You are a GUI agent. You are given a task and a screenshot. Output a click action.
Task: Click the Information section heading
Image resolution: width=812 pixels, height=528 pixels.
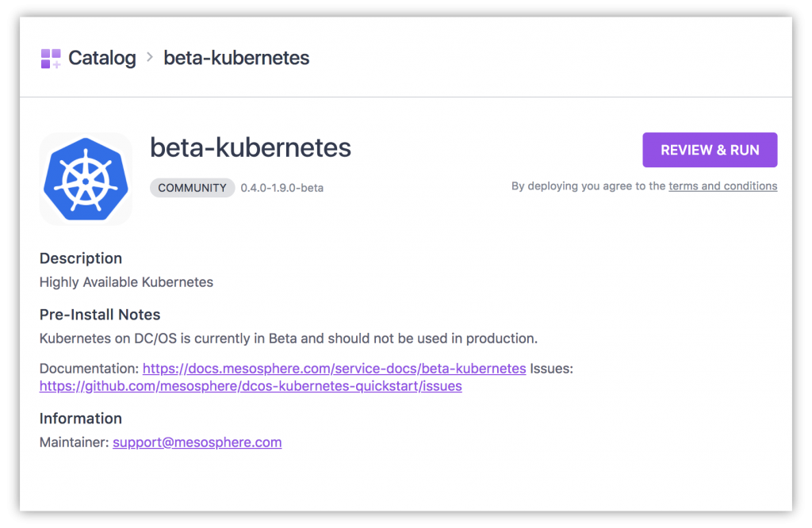coord(81,419)
